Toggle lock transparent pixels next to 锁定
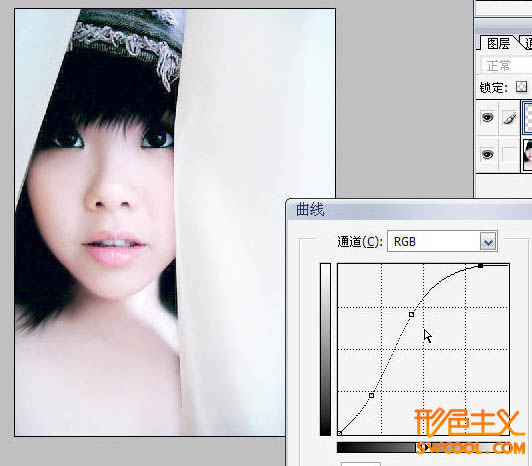532x466 pixels. (521, 87)
